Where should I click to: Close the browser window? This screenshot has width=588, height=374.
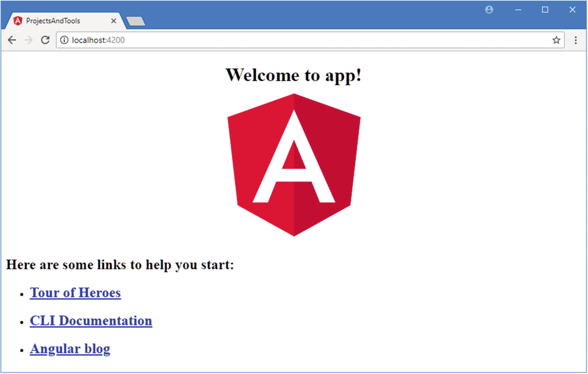[x=572, y=10]
